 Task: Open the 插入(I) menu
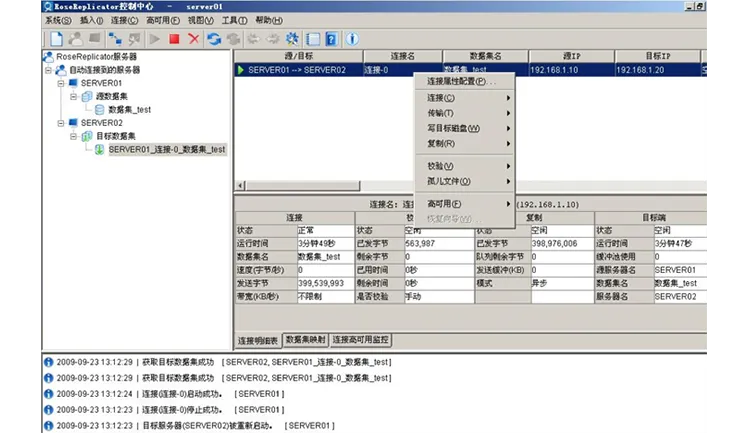pos(91,21)
